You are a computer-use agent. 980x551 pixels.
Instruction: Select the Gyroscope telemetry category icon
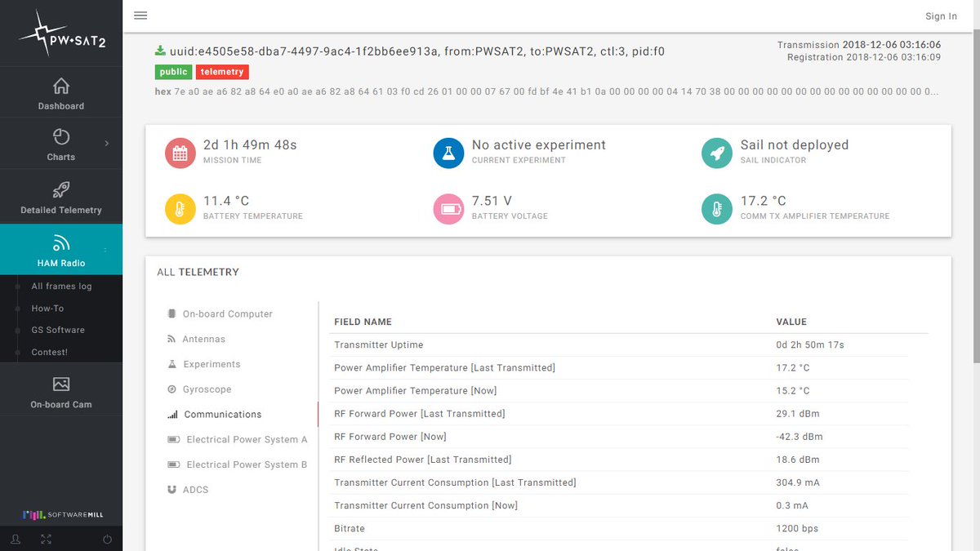171,389
